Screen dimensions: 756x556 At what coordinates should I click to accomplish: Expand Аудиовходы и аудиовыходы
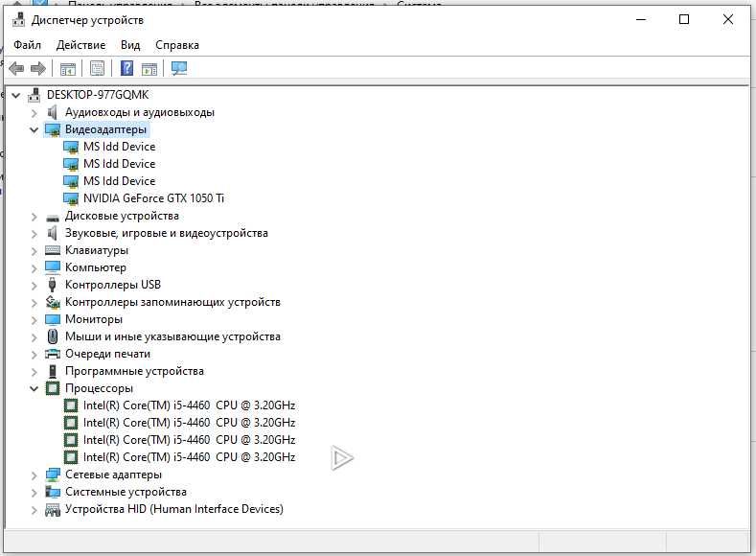[x=34, y=113]
